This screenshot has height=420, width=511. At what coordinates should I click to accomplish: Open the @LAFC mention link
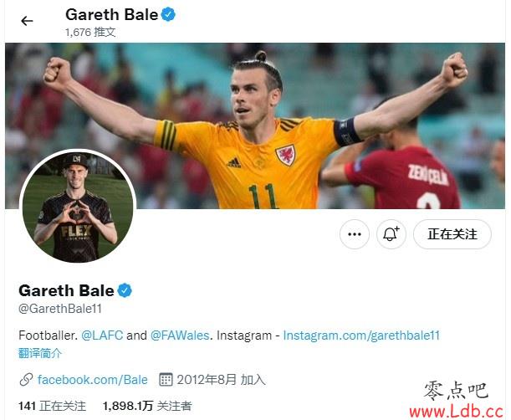tap(102, 335)
